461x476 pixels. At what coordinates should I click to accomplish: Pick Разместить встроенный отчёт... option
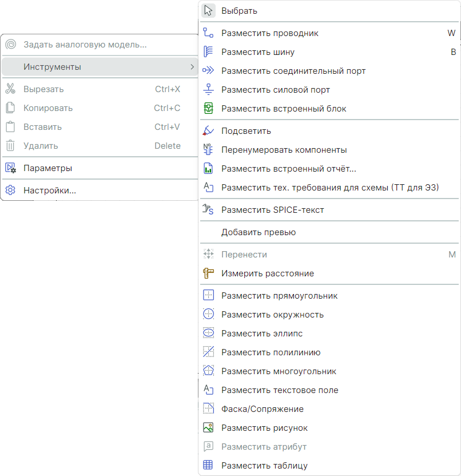click(x=288, y=169)
